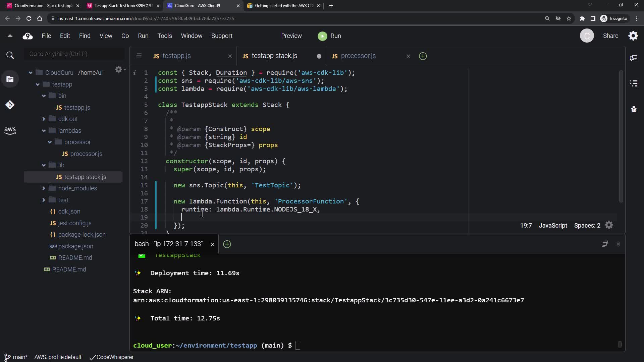Collapse the lambdas folder
644x362 pixels.
pyautogui.click(x=44, y=131)
